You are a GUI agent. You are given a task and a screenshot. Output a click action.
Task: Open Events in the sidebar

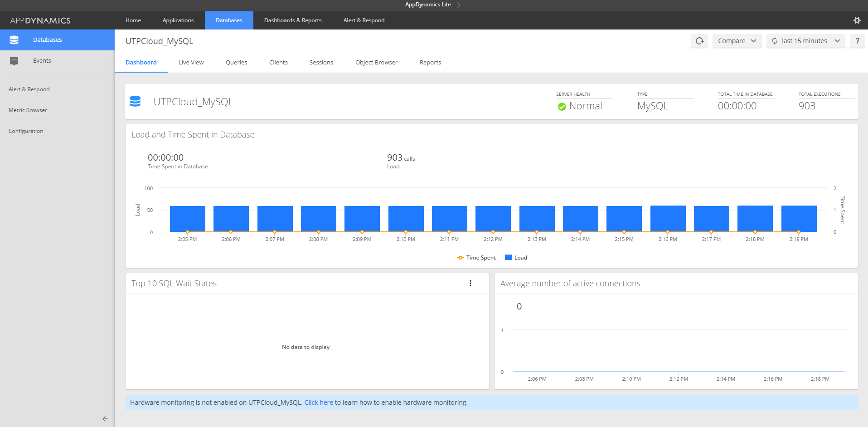pyautogui.click(x=57, y=61)
